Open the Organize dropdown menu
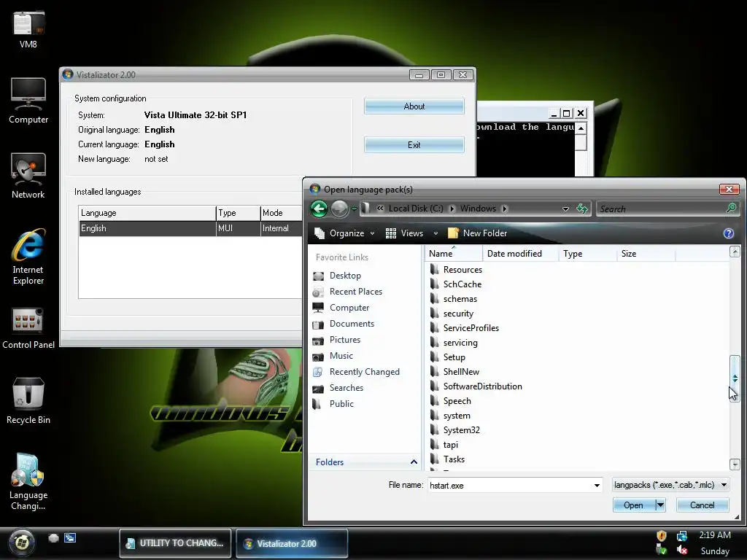Viewport: 747px width, 560px height. pos(344,233)
